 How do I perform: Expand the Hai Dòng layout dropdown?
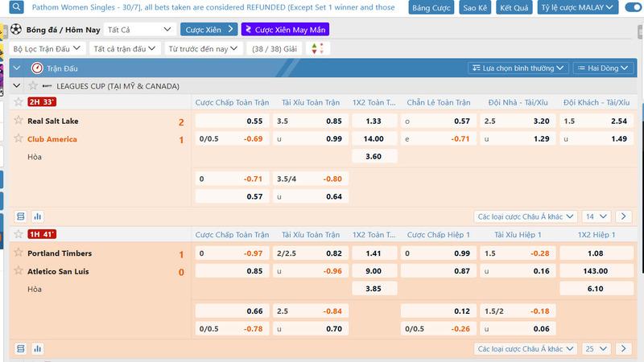pyautogui.click(x=603, y=68)
